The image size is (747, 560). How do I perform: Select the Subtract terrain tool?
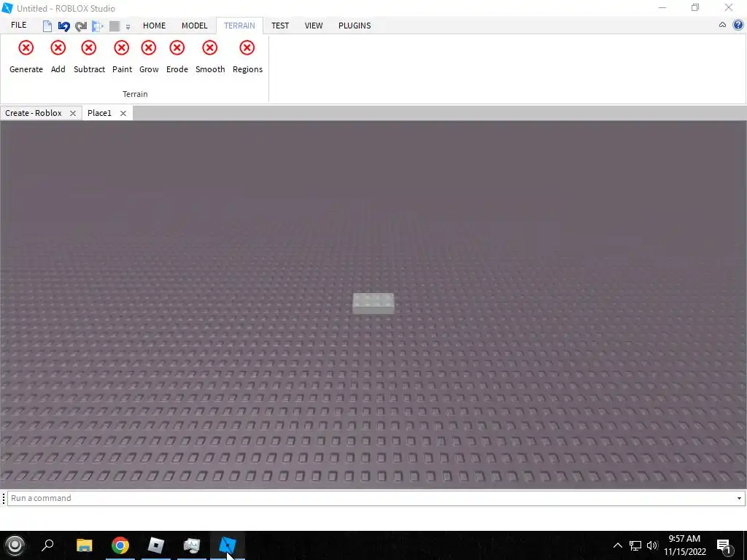click(89, 57)
